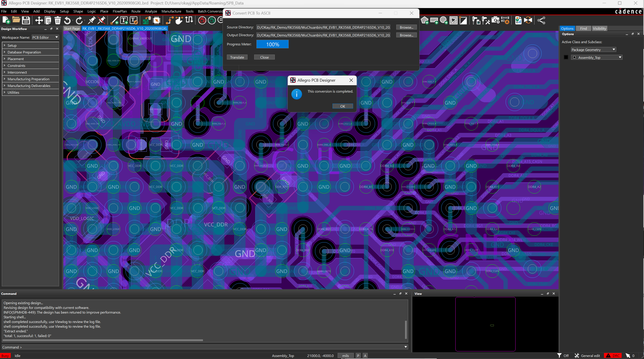Expand the Interconnect workflow section
The image size is (644, 359).
[30, 72]
